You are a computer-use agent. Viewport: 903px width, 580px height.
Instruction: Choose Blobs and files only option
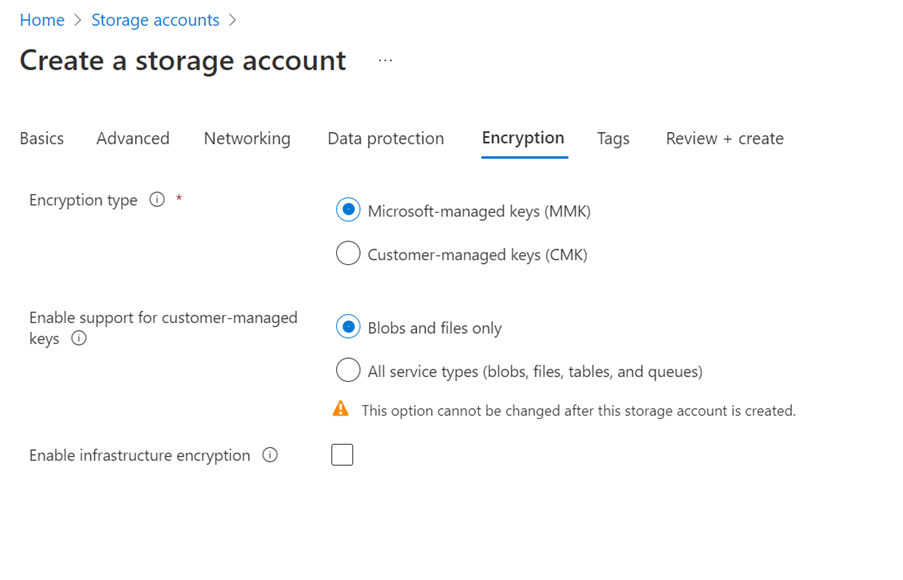pyautogui.click(x=347, y=326)
